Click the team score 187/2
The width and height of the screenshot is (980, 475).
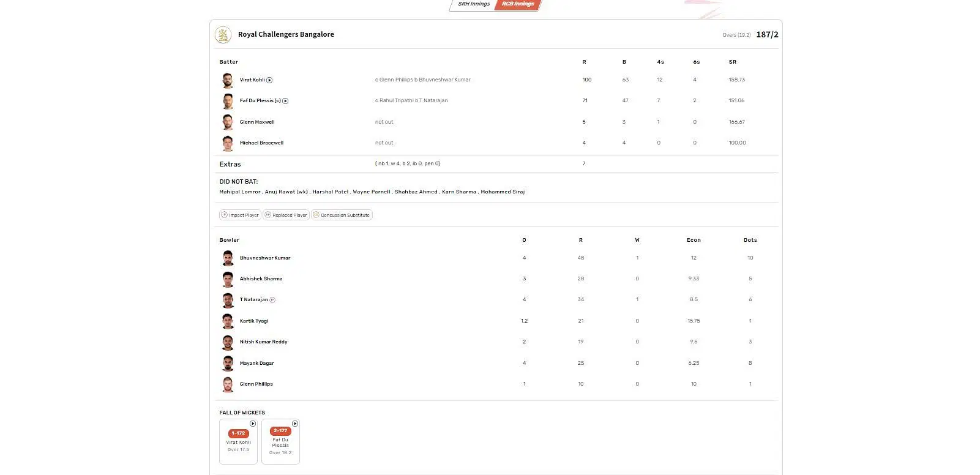(767, 35)
